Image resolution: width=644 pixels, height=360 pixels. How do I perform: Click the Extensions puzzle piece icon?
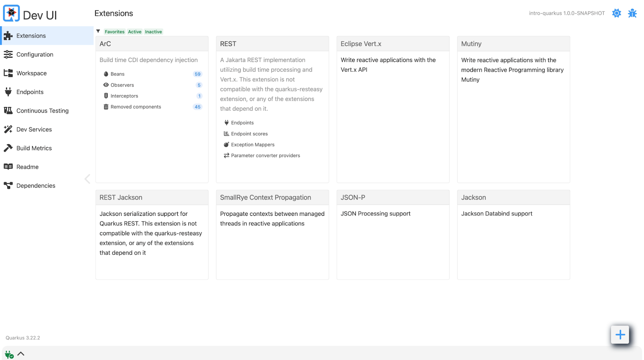[x=8, y=36]
